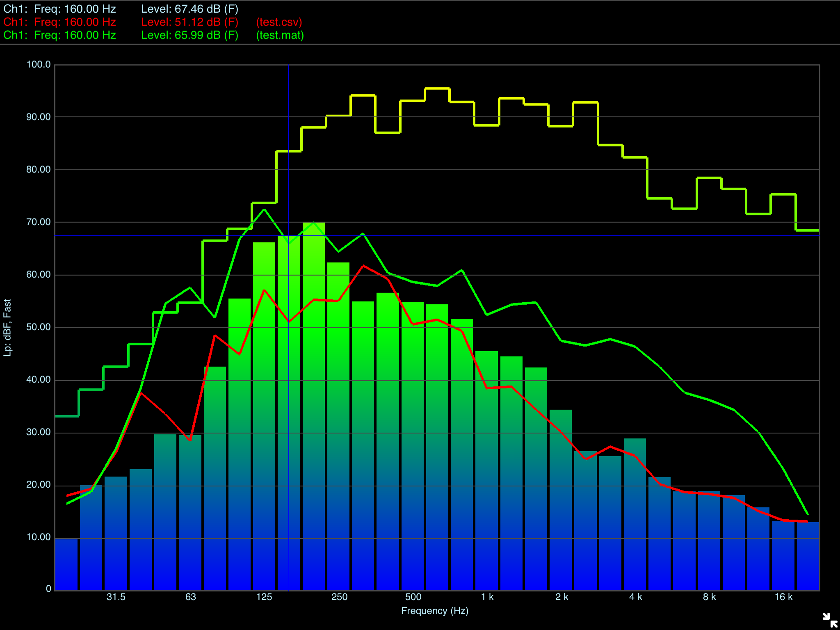840x630 pixels.
Task: Click the exit fullscreen arrows icon
Action: (830, 620)
